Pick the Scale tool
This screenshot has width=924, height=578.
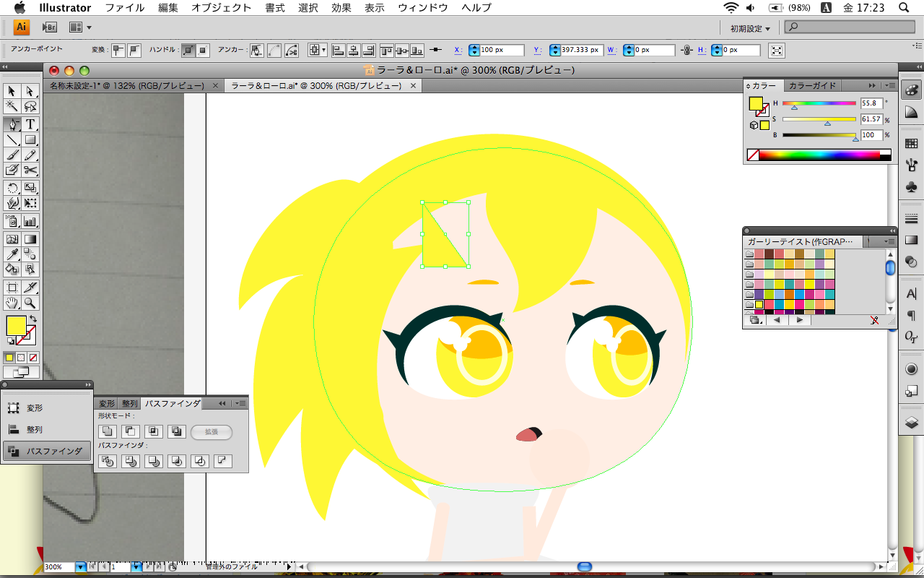point(30,189)
